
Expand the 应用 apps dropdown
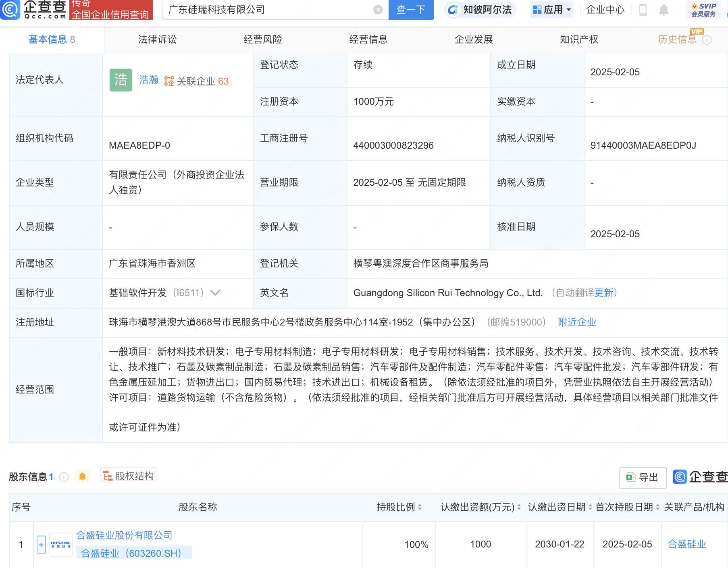551,10
